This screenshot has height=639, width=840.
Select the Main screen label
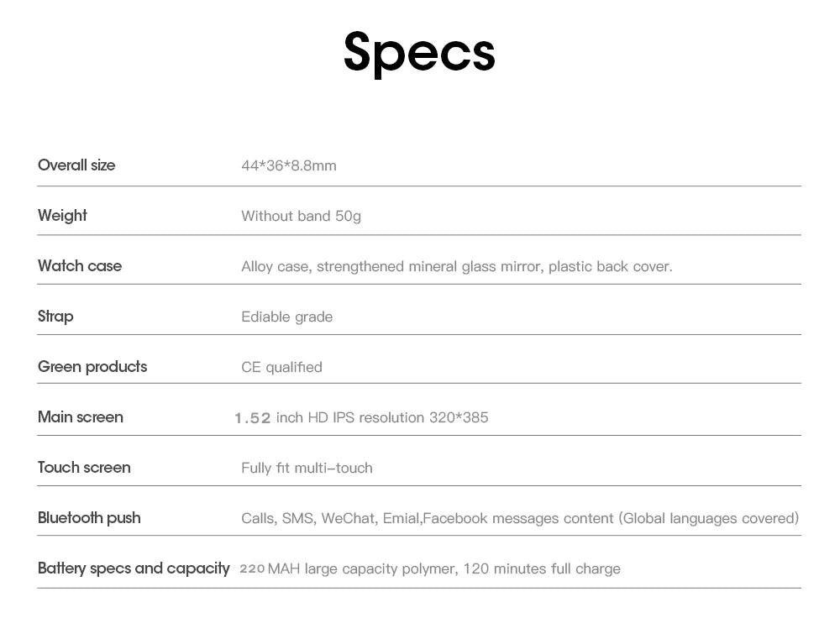click(x=81, y=416)
